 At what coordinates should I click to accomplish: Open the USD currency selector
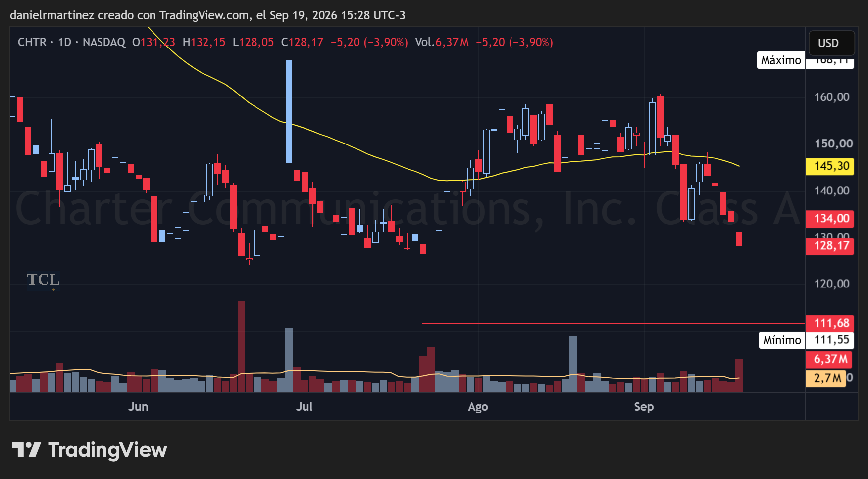(831, 43)
